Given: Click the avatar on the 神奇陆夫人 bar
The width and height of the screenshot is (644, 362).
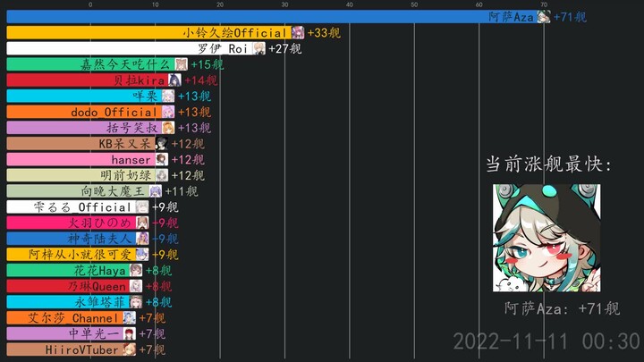Looking at the screenshot, I should pos(142,239).
